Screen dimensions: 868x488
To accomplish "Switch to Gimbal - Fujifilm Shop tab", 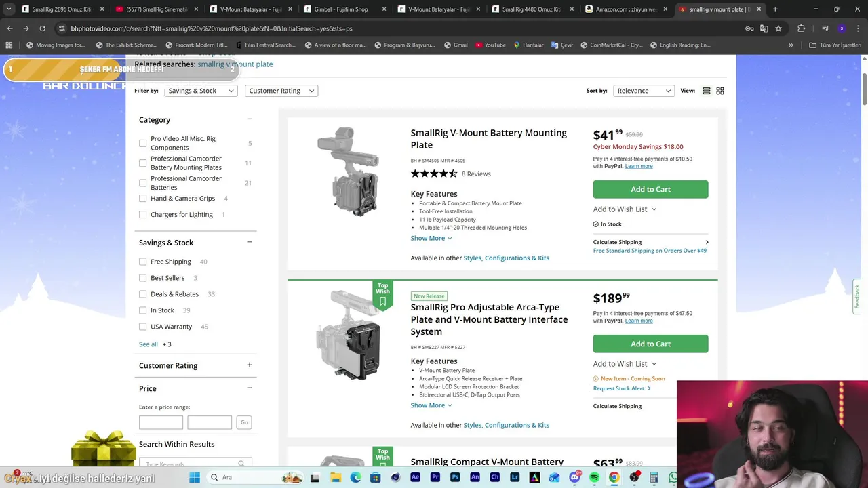I will click(x=345, y=9).
